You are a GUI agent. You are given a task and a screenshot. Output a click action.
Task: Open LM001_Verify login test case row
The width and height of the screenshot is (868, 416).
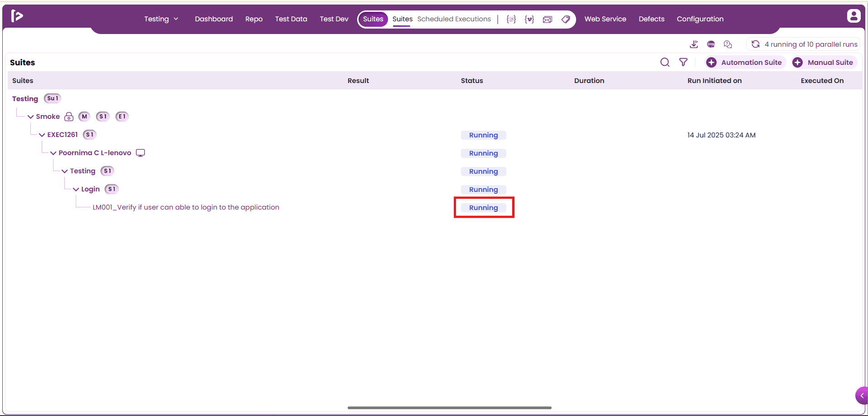pos(186,207)
